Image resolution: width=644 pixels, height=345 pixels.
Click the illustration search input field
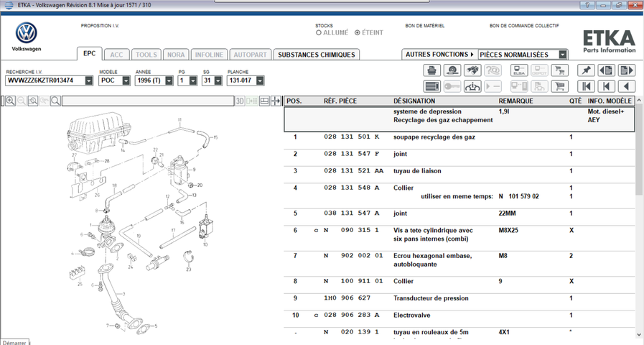pyautogui.click(x=148, y=101)
